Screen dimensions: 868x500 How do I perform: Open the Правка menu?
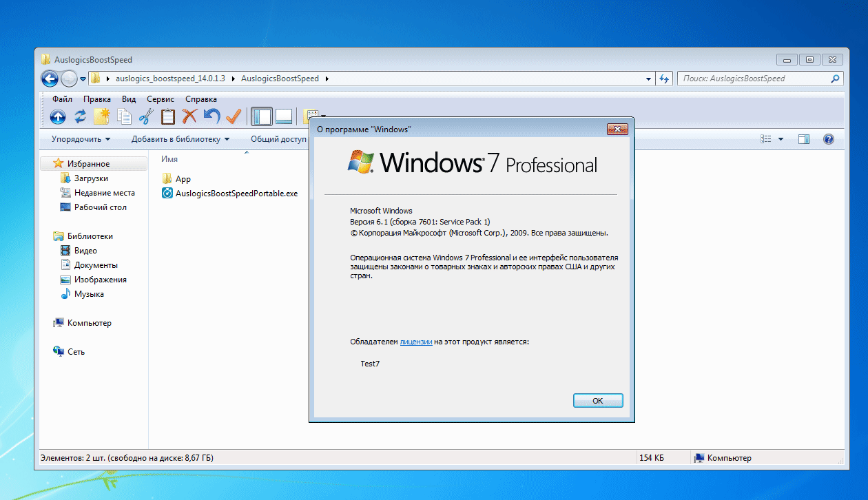(x=97, y=99)
